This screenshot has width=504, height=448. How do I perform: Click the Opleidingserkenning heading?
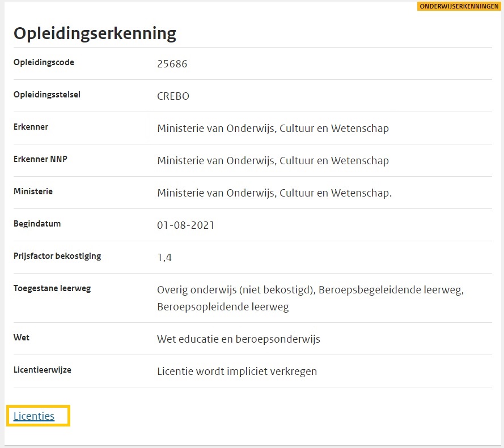pos(95,33)
